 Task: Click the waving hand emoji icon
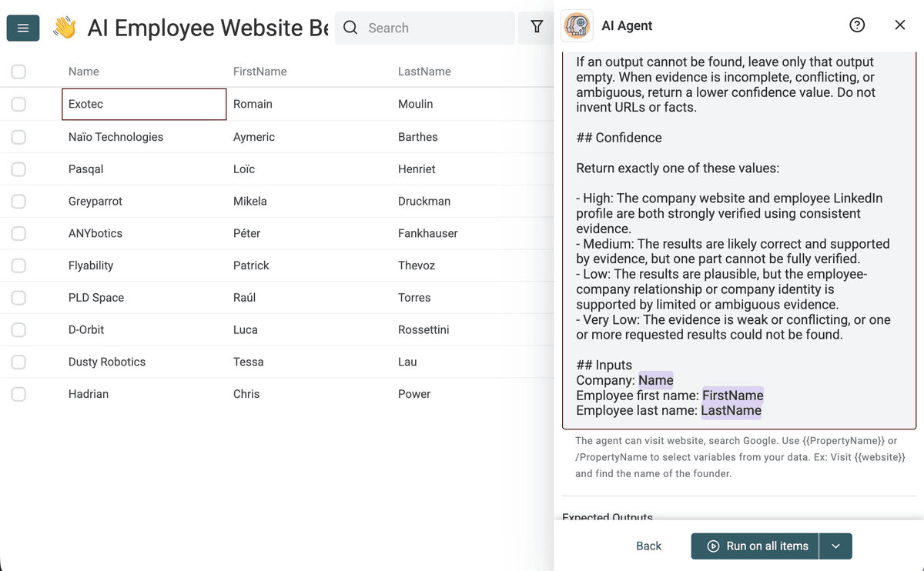click(65, 28)
